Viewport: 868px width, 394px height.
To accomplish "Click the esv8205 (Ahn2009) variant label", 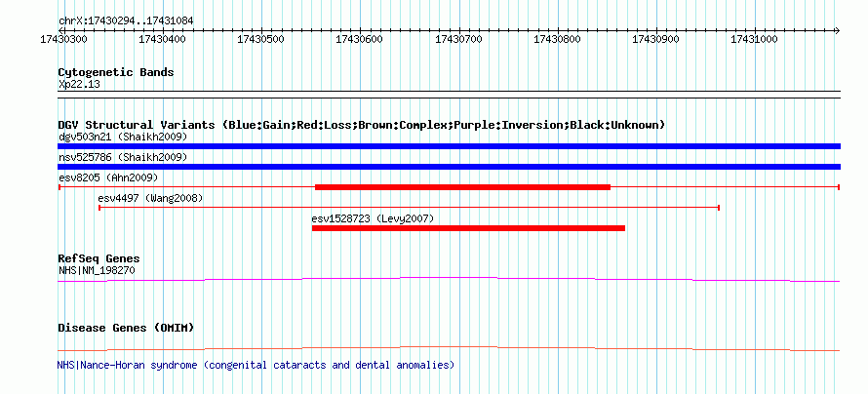I will [x=108, y=177].
